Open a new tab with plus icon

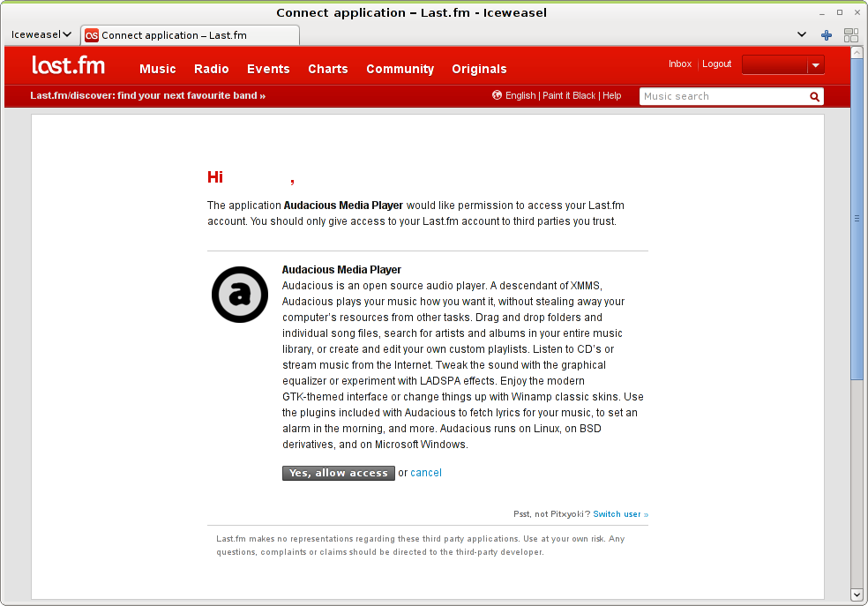point(826,35)
